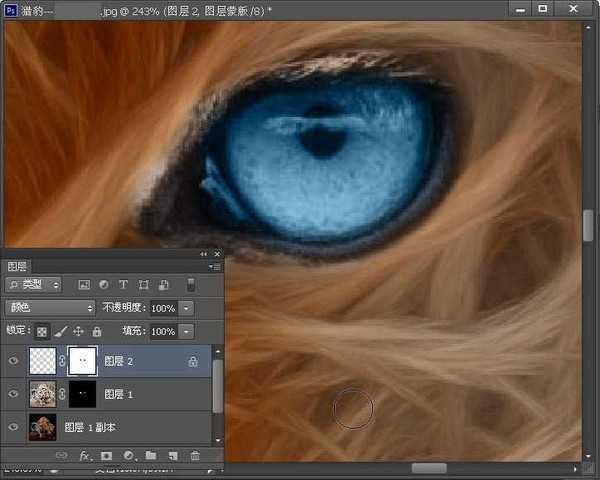The width and height of the screenshot is (600, 480).
Task: Toggle lock transparent pixels
Action: 42,331
